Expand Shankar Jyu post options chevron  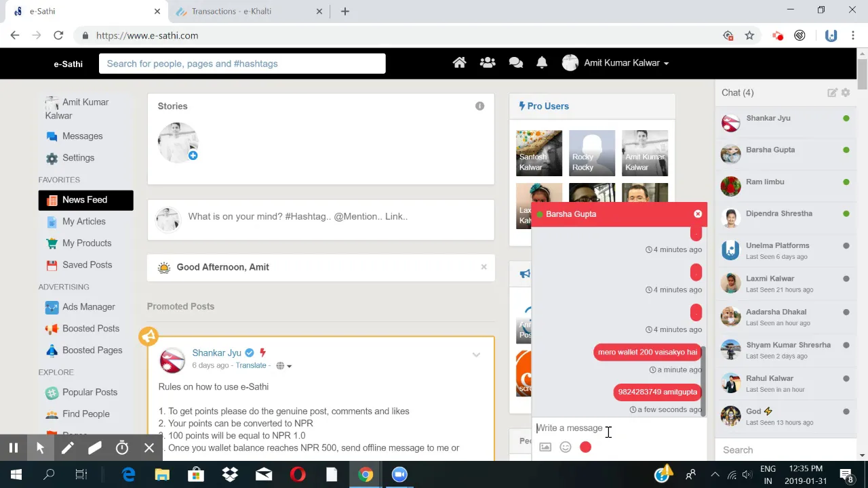476,354
